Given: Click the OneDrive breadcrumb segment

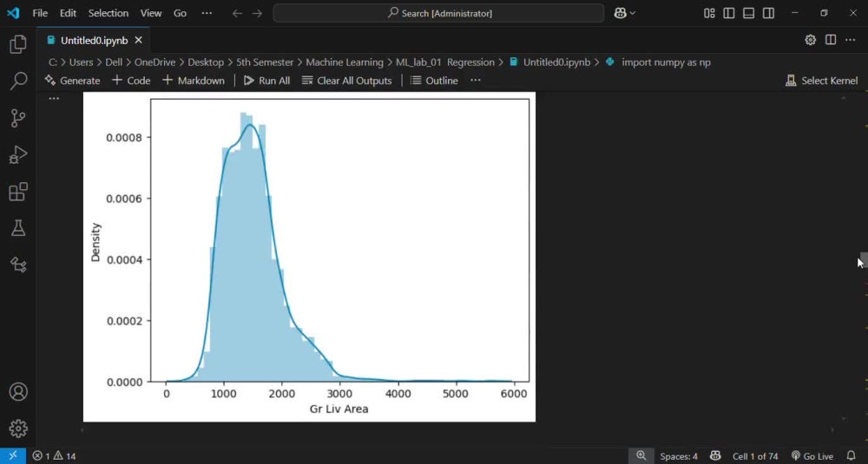Looking at the screenshot, I should pyautogui.click(x=155, y=62).
